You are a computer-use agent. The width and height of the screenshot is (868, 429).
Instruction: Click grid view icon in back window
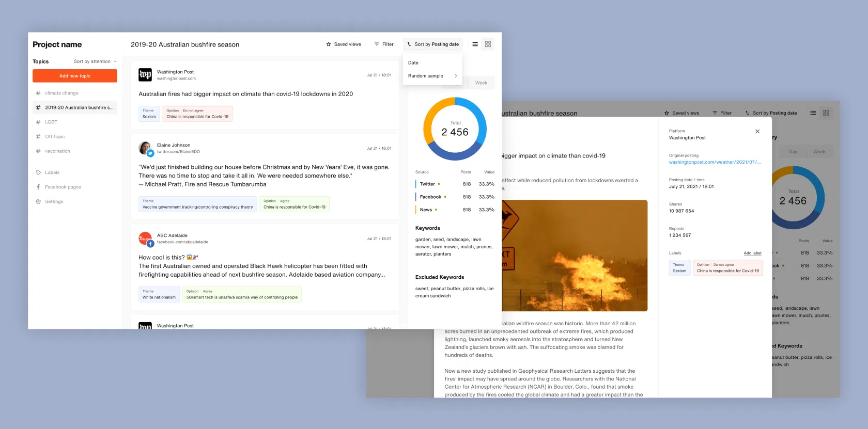tap(826, 113)
